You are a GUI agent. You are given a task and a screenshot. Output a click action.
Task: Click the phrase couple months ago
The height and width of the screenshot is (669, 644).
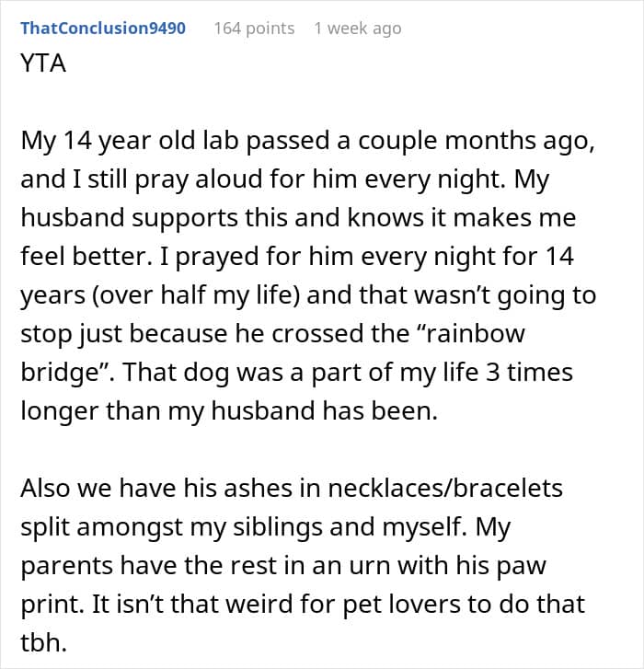(x=476, y=141)
